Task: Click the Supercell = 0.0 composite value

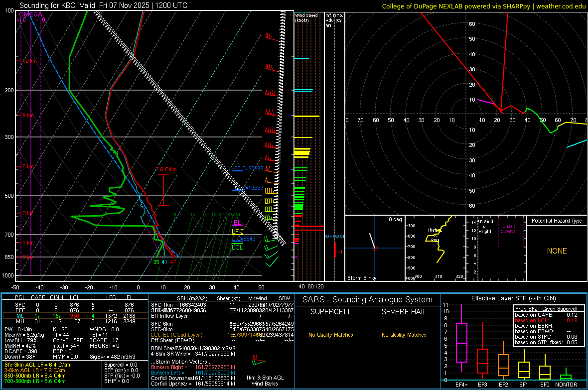Action: click(121, 365)
